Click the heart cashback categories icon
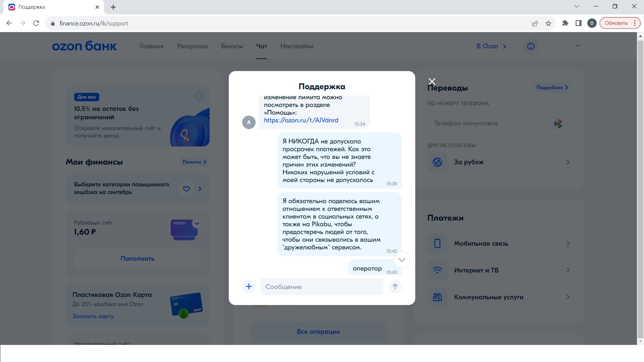The height and width of the screenshot is (362, 644). [186, 189]
